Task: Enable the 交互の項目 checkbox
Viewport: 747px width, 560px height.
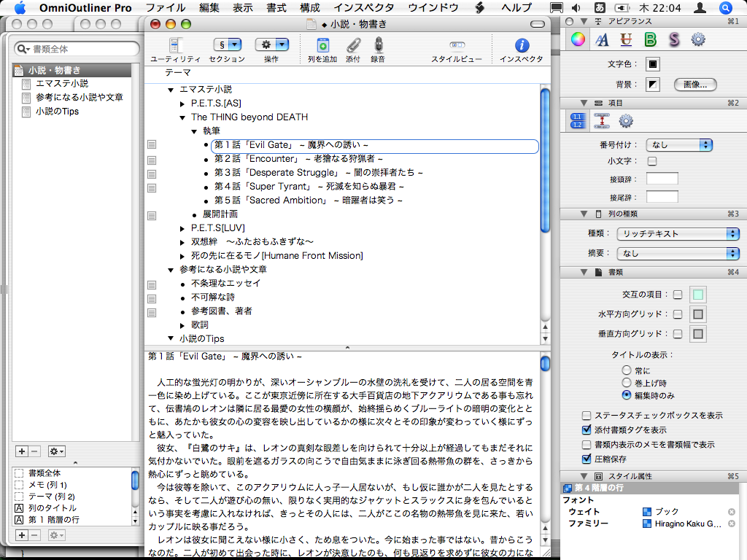Action: (678, 295)
